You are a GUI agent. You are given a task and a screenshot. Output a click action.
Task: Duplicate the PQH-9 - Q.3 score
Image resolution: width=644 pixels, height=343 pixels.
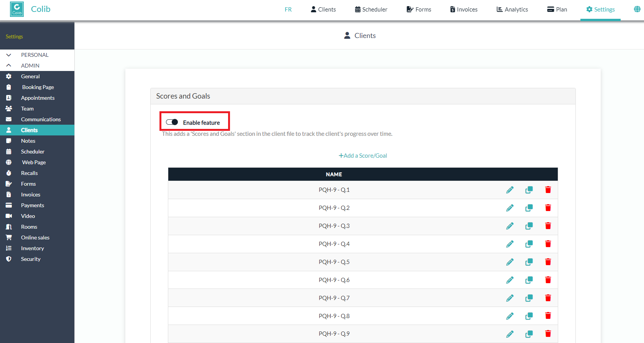point(529,226)
